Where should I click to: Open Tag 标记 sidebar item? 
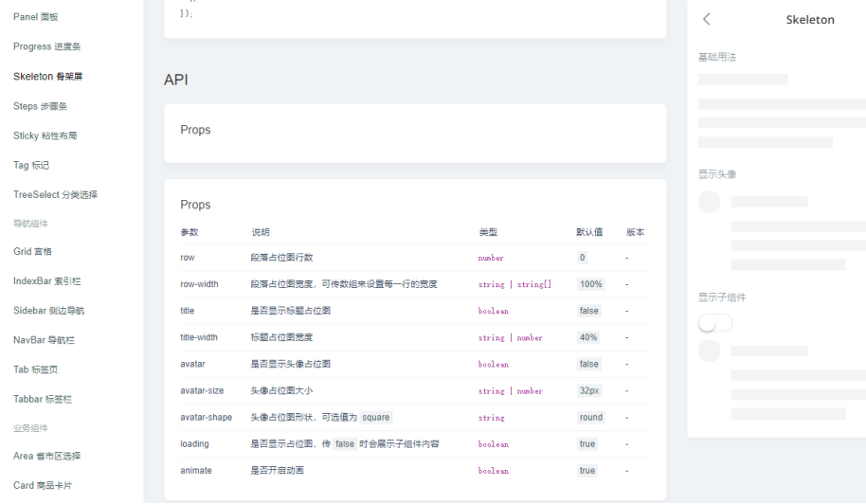(31, 165)
